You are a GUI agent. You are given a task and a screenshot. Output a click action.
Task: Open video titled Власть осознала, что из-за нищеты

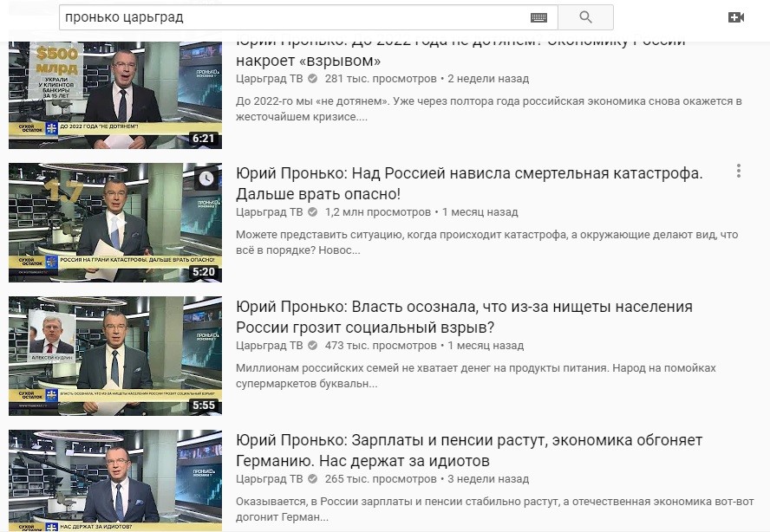[x=464, y=317]
